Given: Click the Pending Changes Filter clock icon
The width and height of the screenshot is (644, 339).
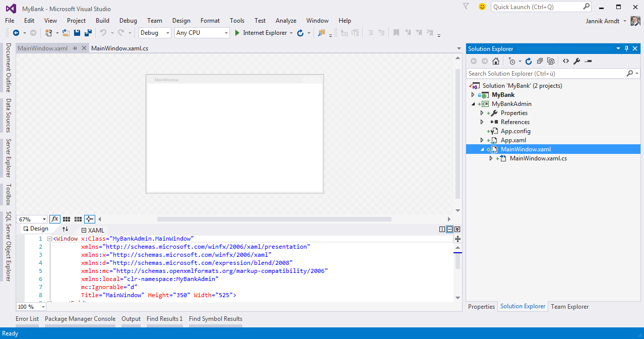Looking at the screenshot, I should tap(512, 61).
